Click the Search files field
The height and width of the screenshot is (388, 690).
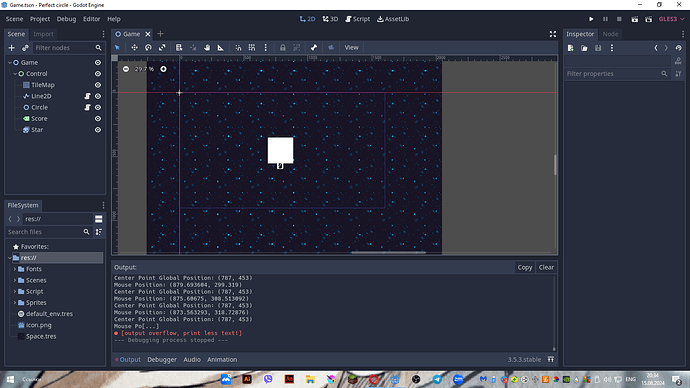coord(44,232)
